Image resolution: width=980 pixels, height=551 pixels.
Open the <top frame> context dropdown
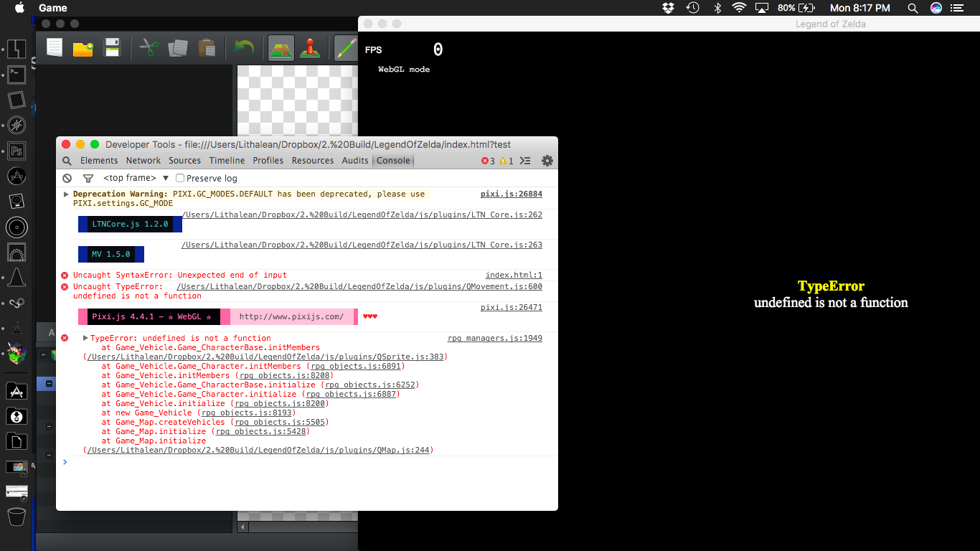coord(136,179)
